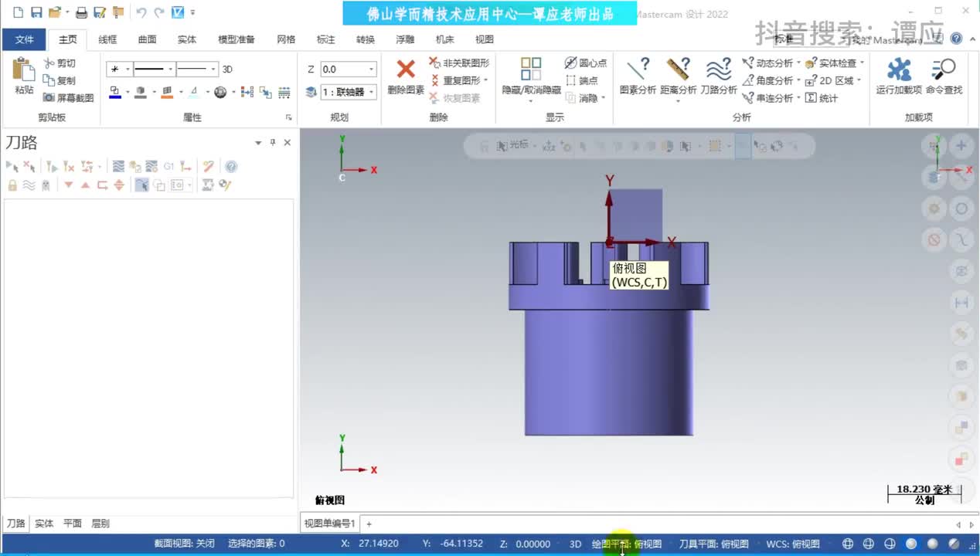Open the level 1:联轴器 dropdown
Screen dimensions: 980x556
(371, 92)
